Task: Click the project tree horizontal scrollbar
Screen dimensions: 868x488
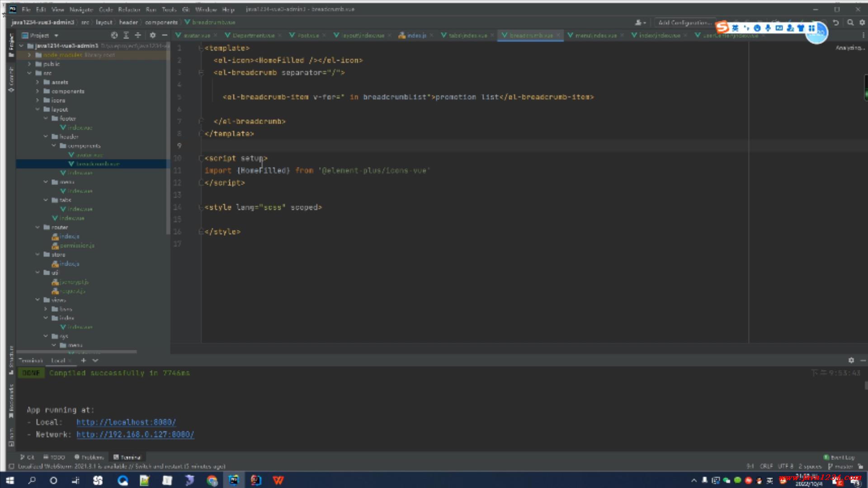Action: (x=77, y=351)
